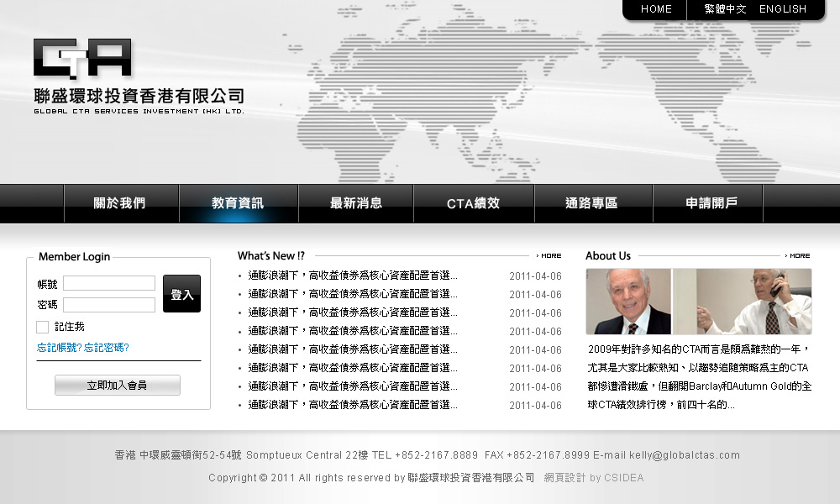This screenshot has width=840, height=504.
Task: Select the 教育資訊 navigation tab
Action: [238, 203]
